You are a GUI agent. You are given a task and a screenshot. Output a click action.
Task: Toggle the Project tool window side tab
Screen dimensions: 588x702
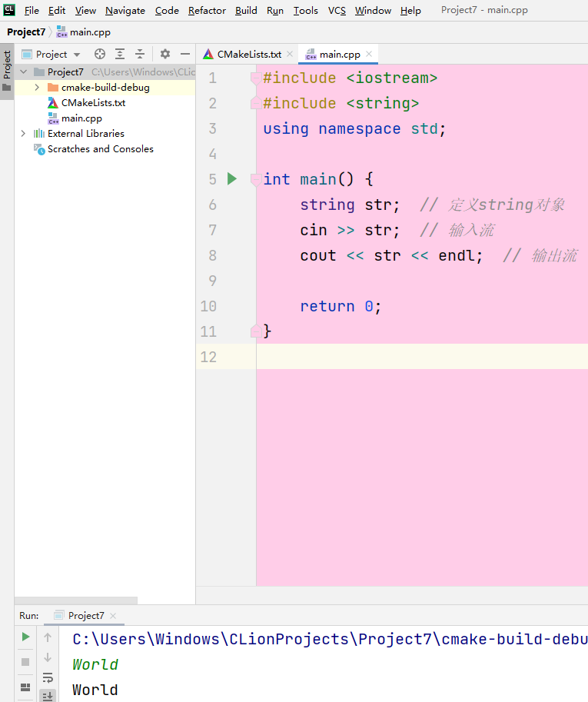[7, 71]
